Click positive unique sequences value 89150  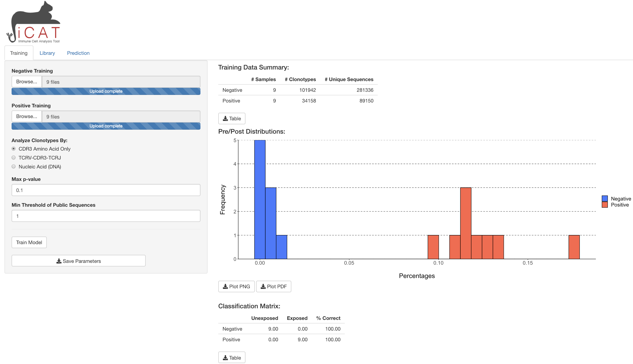pyautogui.click(x=366, y=101)
